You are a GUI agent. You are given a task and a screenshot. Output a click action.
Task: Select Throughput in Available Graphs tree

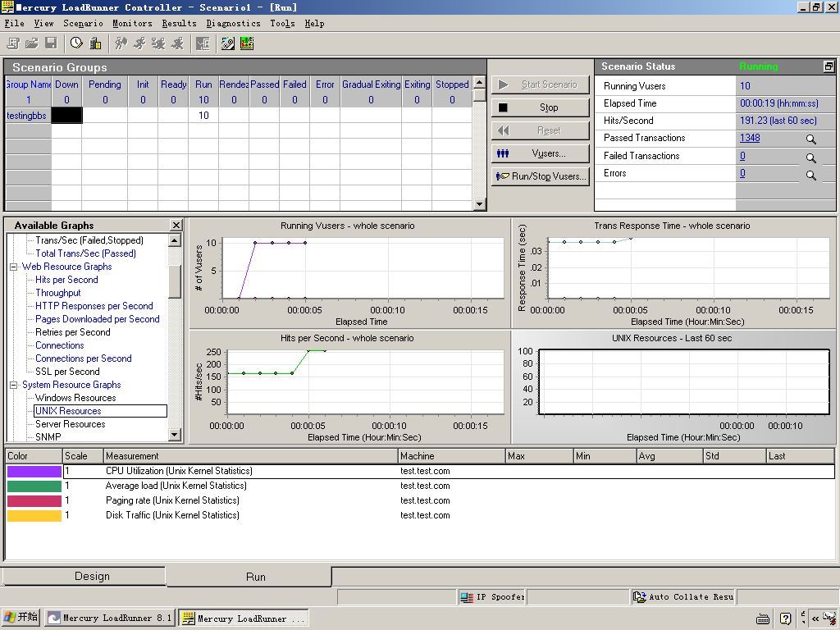[x=58, y=293]
